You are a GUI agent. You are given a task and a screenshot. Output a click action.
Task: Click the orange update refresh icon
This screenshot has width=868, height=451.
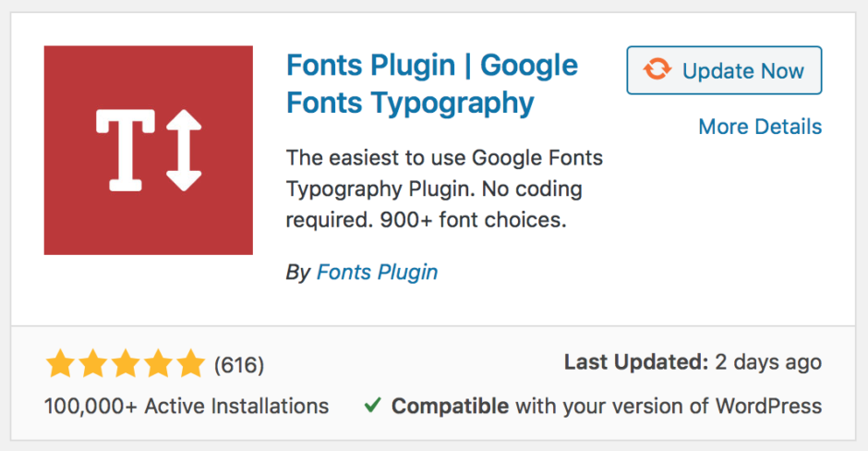tap(657, 70)
